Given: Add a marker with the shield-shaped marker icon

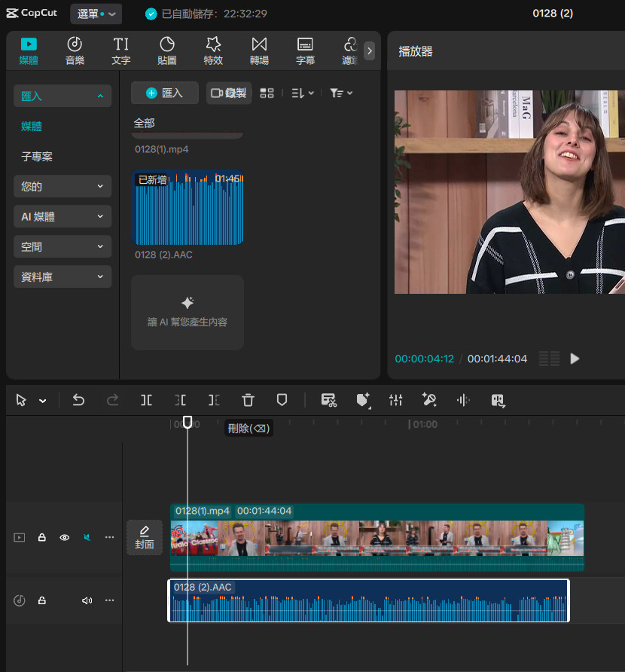Looking at the screenshot, I should (282, 401).
